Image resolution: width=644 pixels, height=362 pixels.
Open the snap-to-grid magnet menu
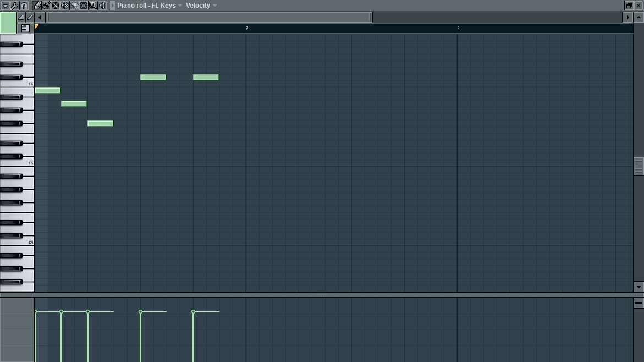[x=24, y=6]
